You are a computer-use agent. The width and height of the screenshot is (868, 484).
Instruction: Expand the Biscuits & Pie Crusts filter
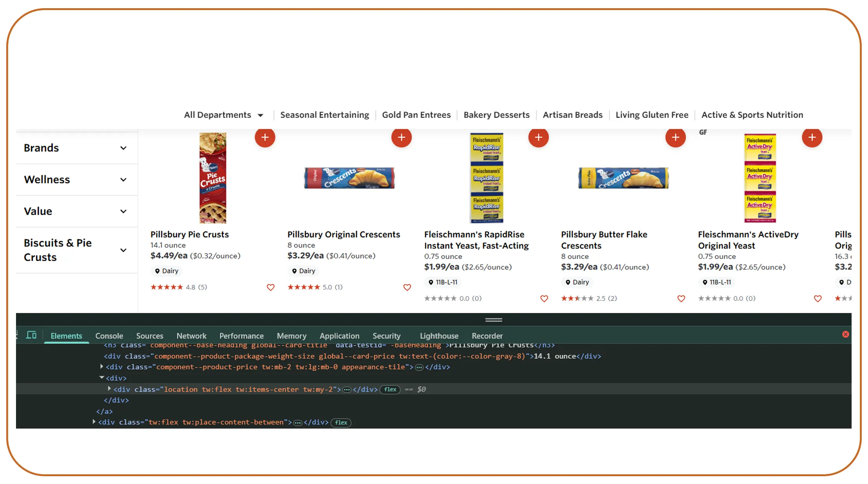coord(77,250)
